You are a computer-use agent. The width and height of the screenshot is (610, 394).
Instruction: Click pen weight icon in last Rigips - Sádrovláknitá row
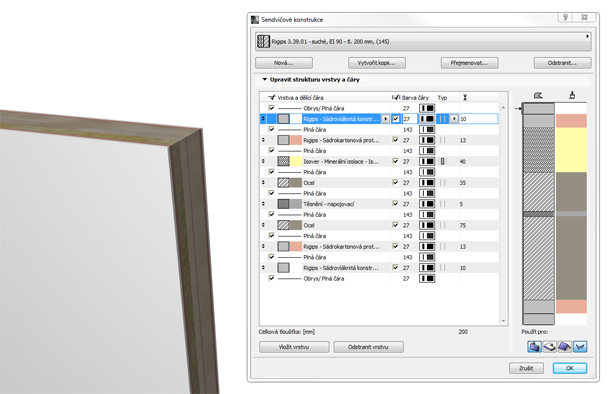tap(427, 268)
